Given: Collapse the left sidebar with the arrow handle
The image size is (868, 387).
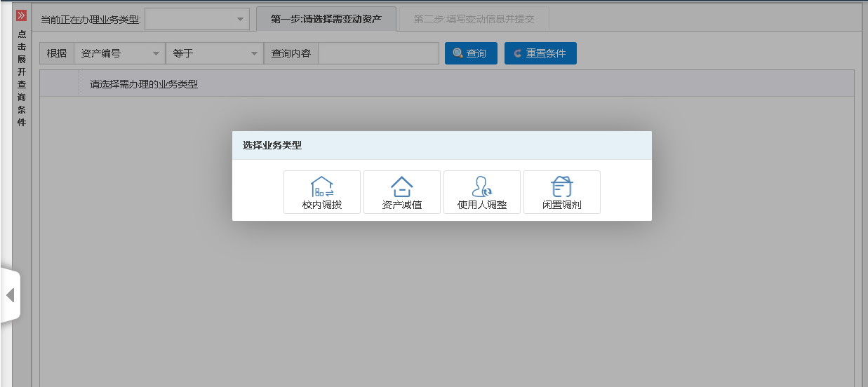Looking at the screenshot, I should click(11, 295).
